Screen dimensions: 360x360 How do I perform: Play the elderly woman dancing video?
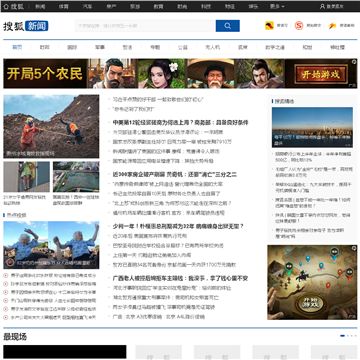tap(10, 262)
